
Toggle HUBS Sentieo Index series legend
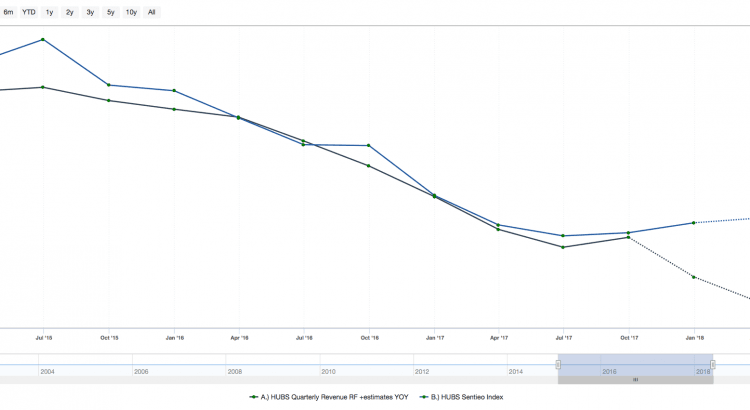point(460,397)
